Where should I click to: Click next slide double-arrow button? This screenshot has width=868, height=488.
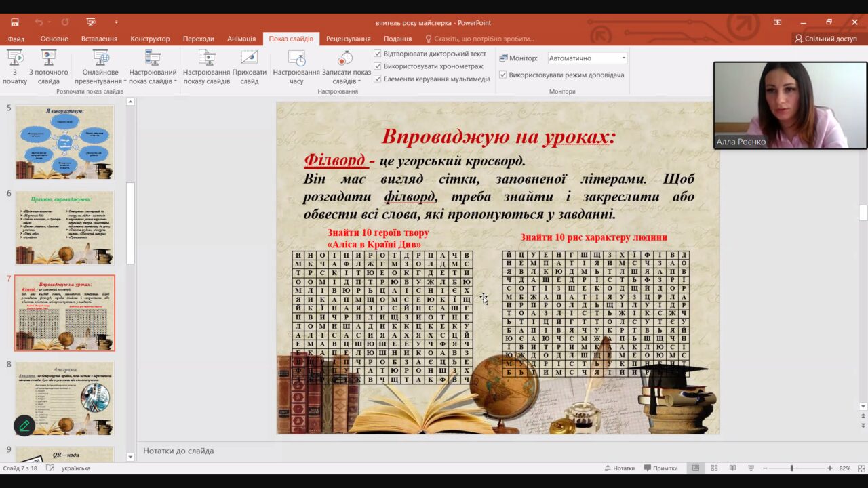[x=863, y=426]
